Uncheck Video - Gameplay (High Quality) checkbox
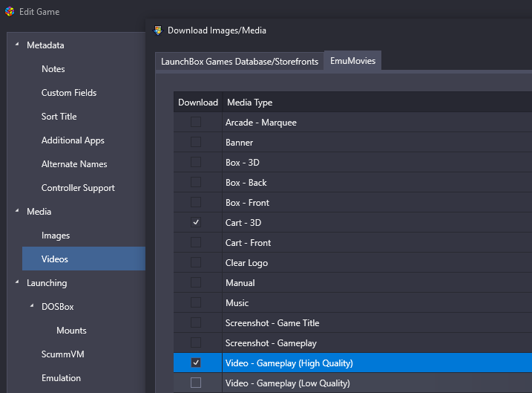Image resolution: width=532 pixels, height=393 pixels. pos(196,363)
